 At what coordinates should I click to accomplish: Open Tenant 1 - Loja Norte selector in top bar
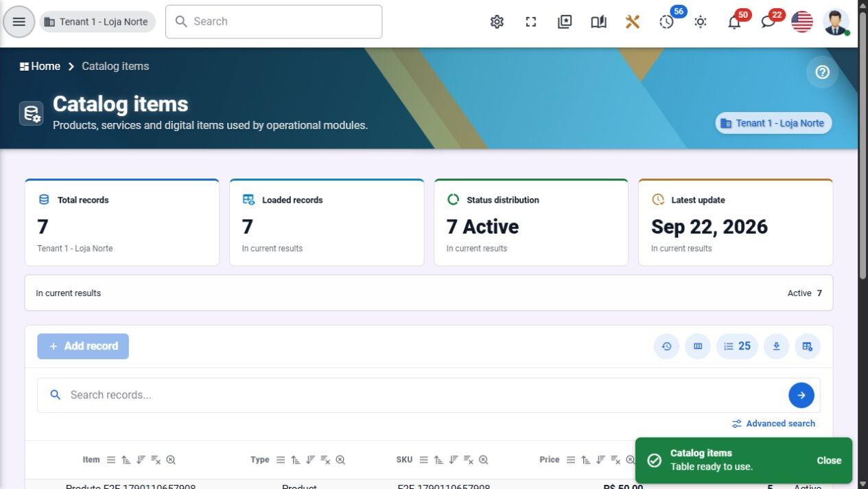[x=97, y=22]
